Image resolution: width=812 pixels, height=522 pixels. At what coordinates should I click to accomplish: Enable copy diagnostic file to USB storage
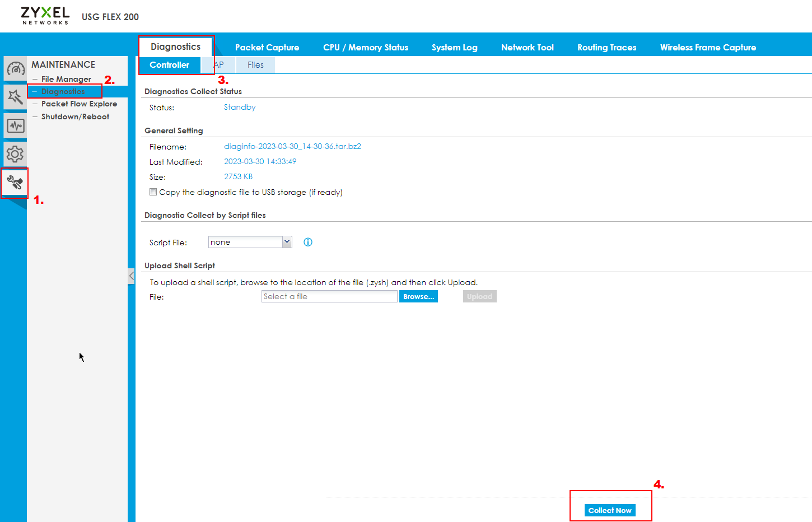pos(153,192)
